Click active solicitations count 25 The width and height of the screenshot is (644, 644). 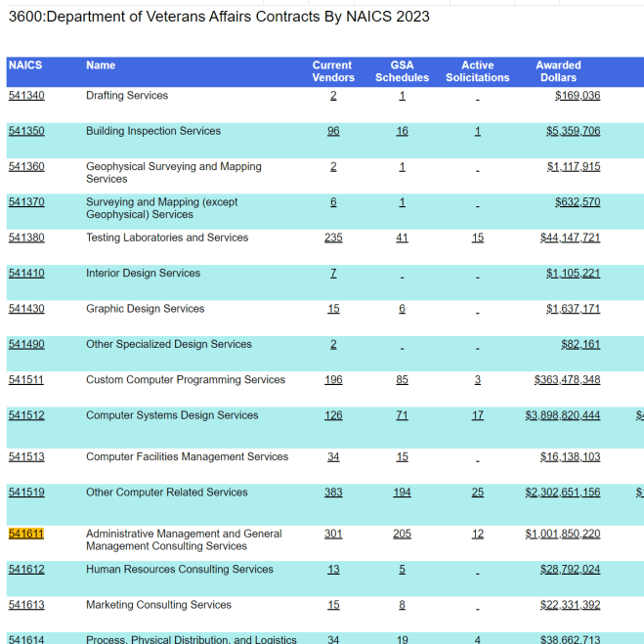477,492
